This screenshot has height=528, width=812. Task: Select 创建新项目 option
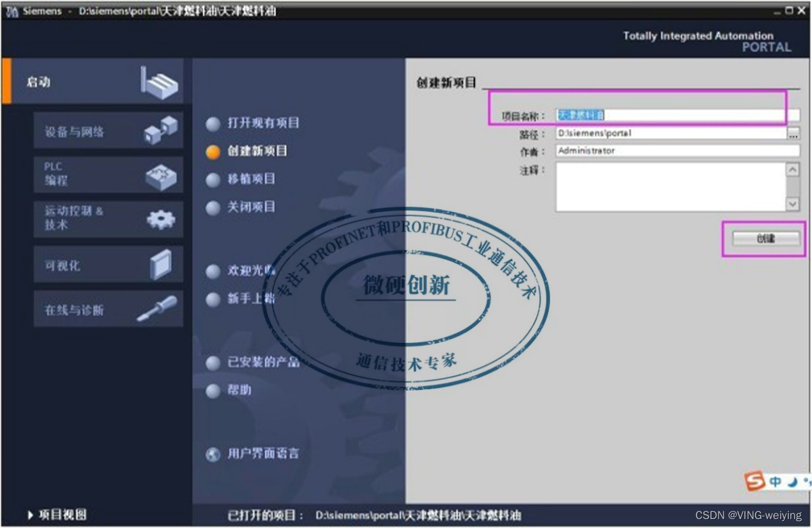(x=257, y=151)
